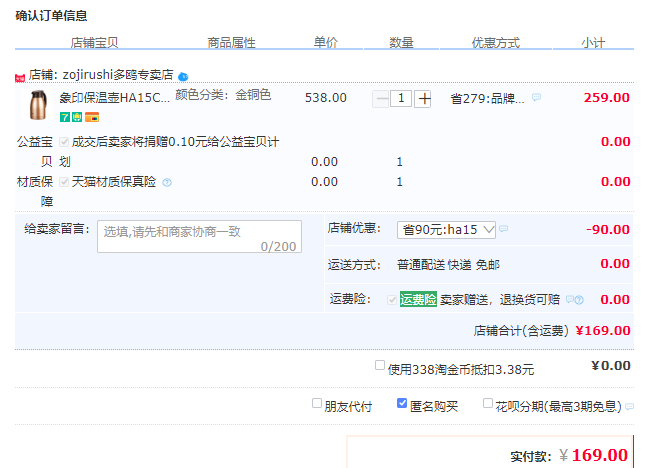Screen dimensions: 653x468
Task: Click the store total ¥169.00
Action: coord(603,331)
